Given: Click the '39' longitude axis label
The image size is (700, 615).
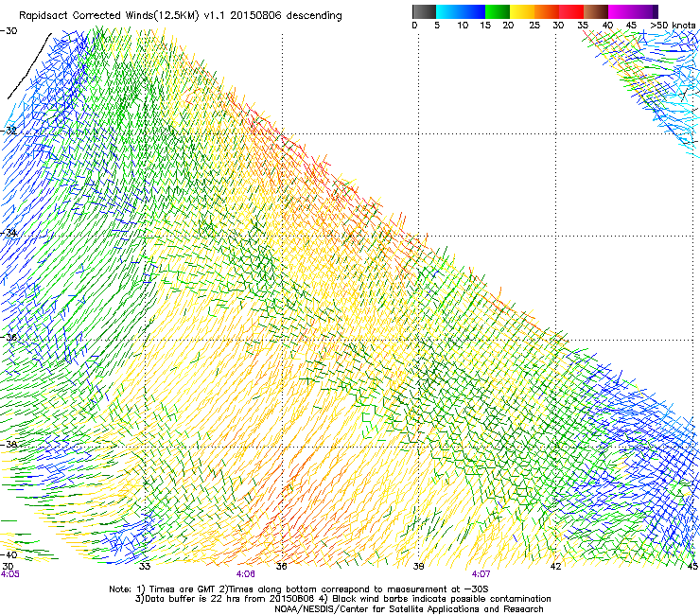Looking at the screenshot, I should click(x=418, y=567).
